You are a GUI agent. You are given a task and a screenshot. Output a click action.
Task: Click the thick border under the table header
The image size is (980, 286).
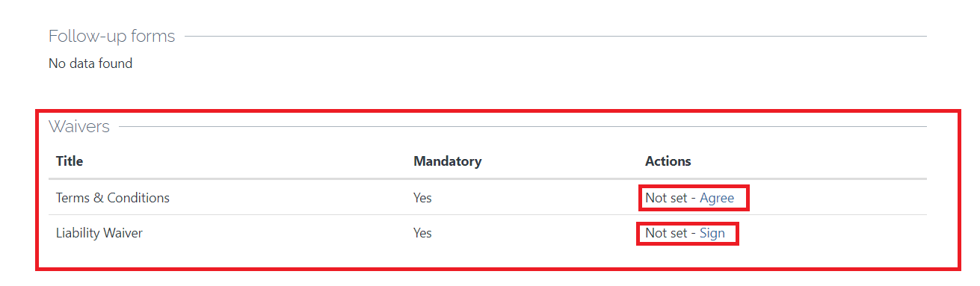[x=487, y=179]
